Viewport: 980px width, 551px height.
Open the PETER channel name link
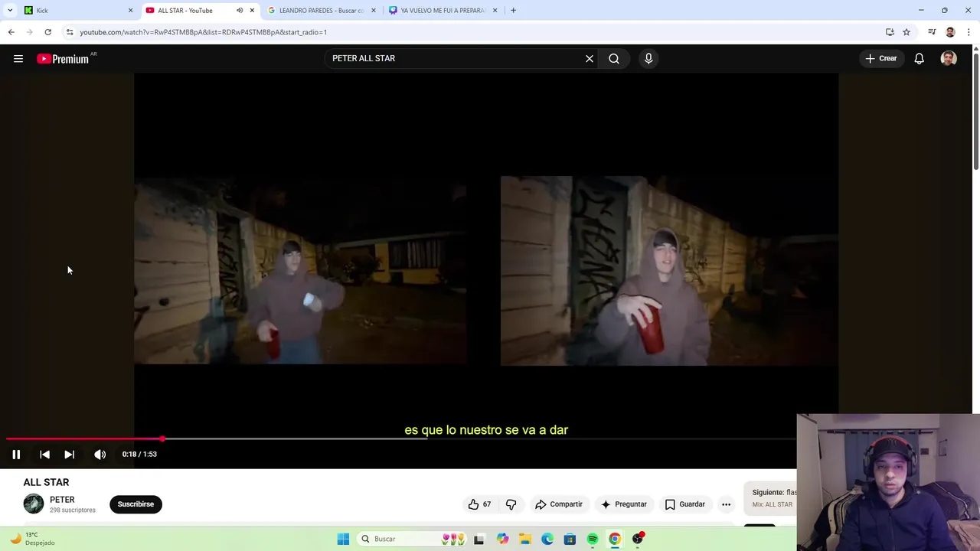[x=62, y=500]
